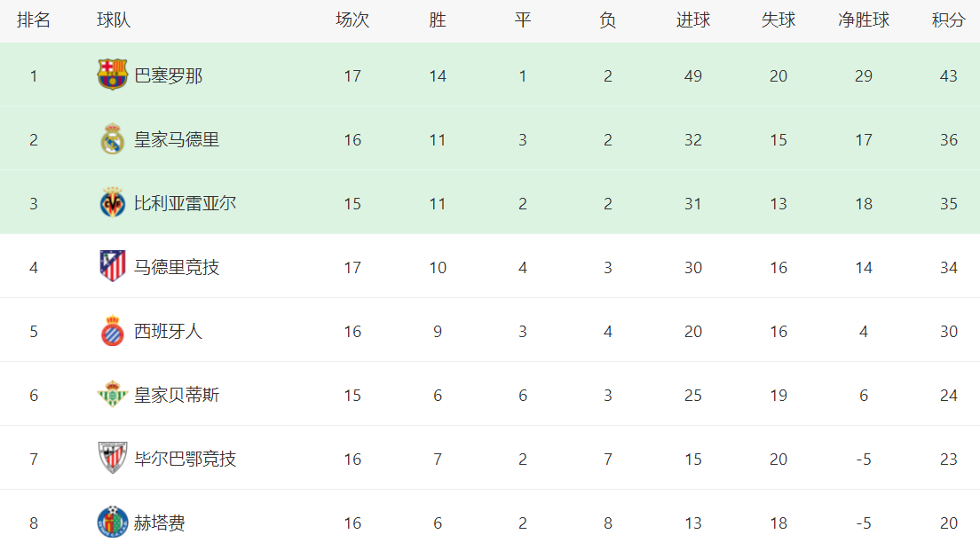The height and width of the screenshot is (550, 980).
Task: Click the 净胜球 column header
Action: coord(864,20)
